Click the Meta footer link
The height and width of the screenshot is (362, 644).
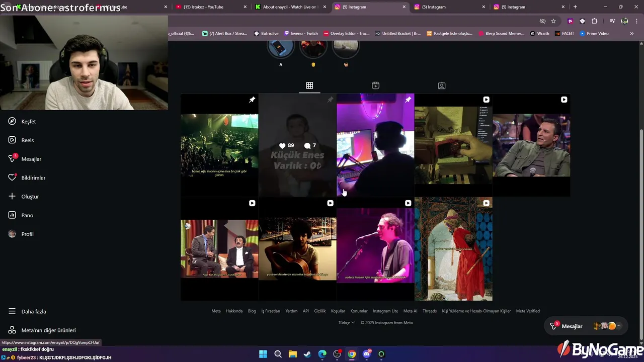pyautogui.click(x=216, y=311)
